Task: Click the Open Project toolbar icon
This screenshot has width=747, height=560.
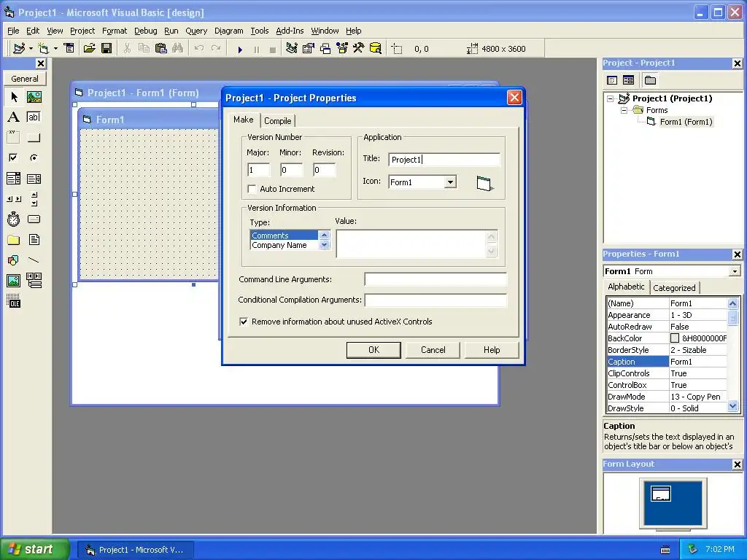Action: (89, 49)
